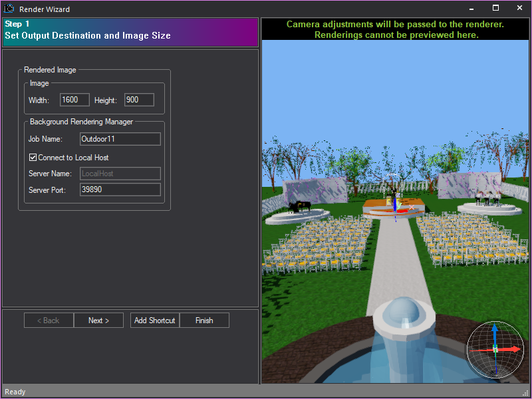Click the blue downward axis line on the gizmo

496,367
